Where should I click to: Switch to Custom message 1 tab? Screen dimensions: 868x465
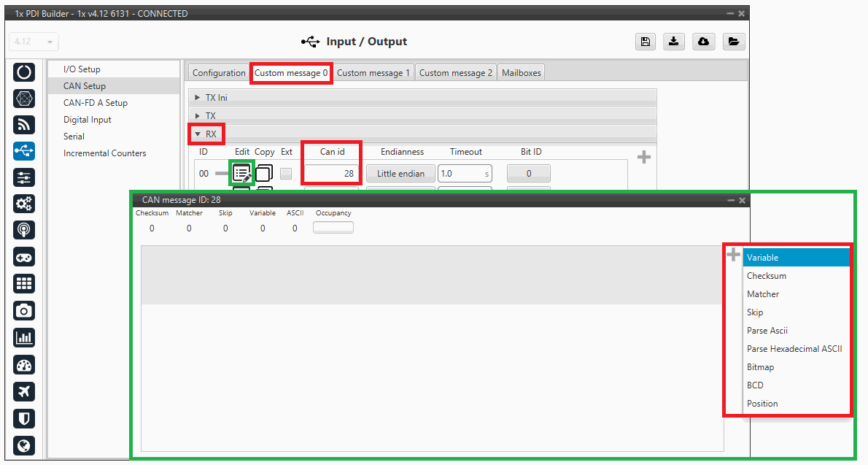(373, 72)
